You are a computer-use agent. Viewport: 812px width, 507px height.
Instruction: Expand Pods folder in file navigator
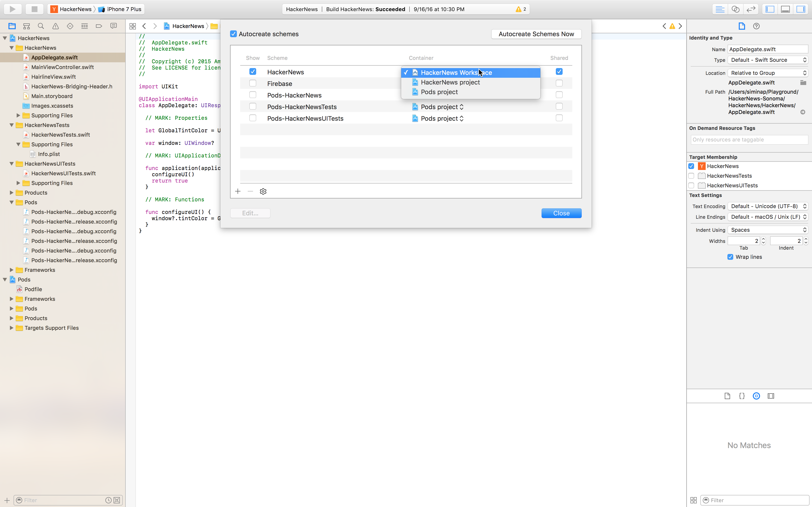pos(11,308)
